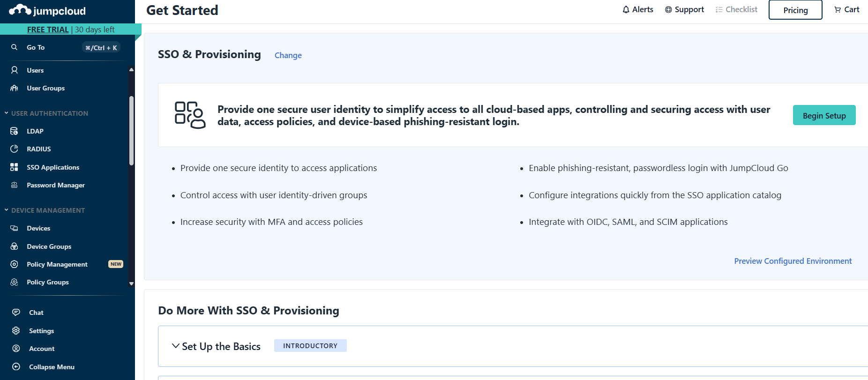Viewport: 868px width, 380px height.
Task: Click the 'Get Started' heading
Action: point(182,10)
